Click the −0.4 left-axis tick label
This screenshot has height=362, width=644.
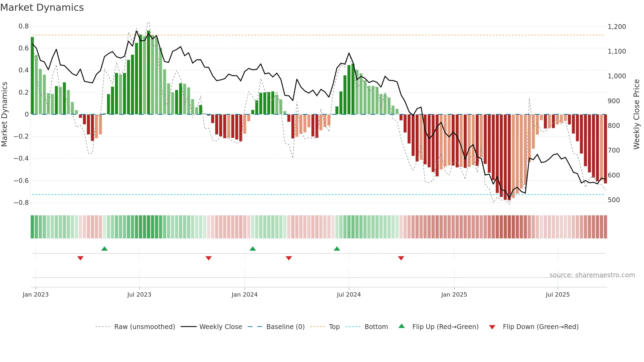pos(21,158)
